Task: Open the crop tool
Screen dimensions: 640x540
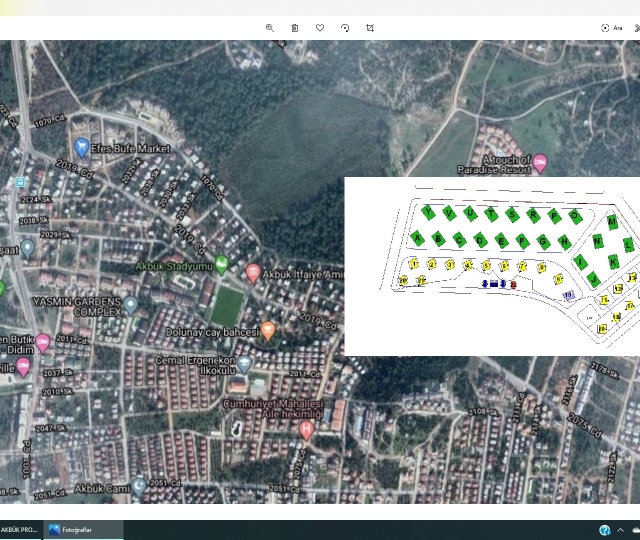Action: coord(370,28)
